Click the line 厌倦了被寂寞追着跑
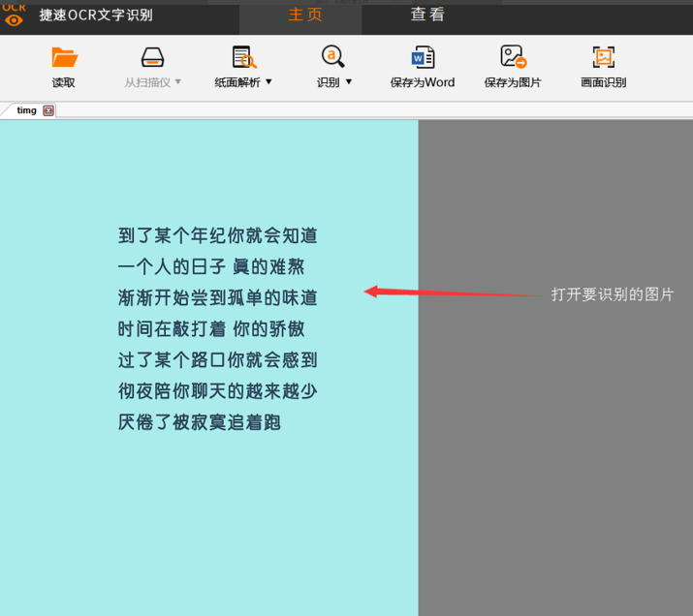The height and width of the screenshot is (616, 693). 200,422
